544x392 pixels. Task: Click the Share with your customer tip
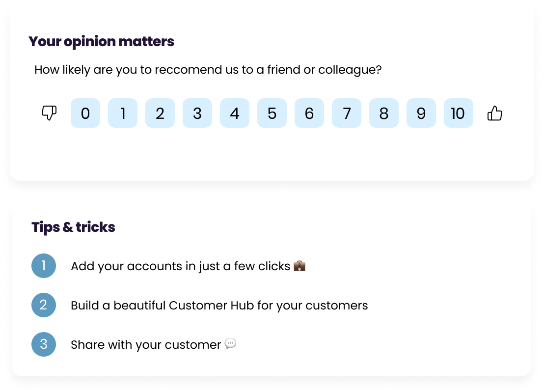(x=146, y=344)
